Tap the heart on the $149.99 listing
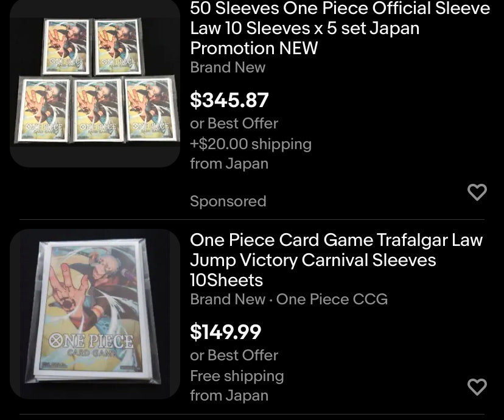 (477, 387)
